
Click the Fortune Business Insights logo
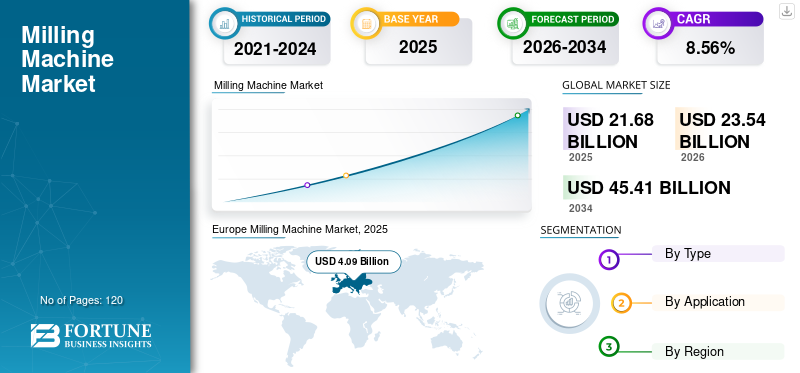pyautogui.click(x=91, y=335)
